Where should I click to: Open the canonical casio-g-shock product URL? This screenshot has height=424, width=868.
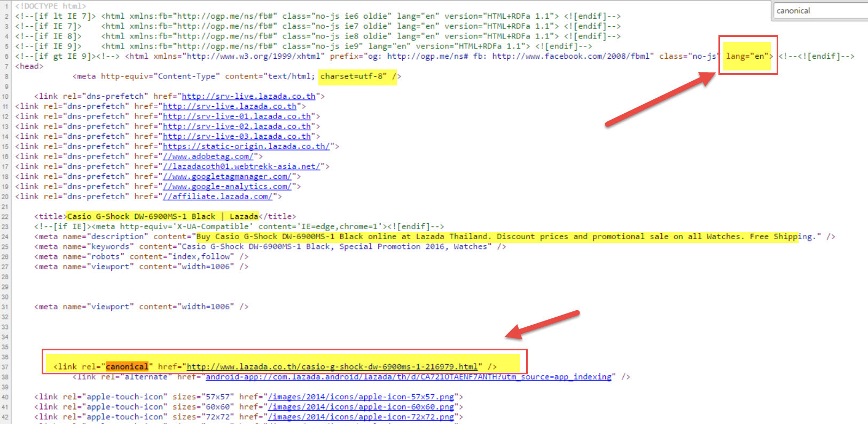pyautogui.click(x=332, y=367)
